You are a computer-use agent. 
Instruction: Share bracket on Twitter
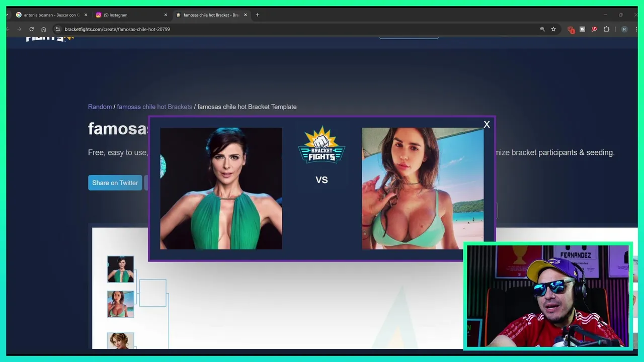[115, 183]
